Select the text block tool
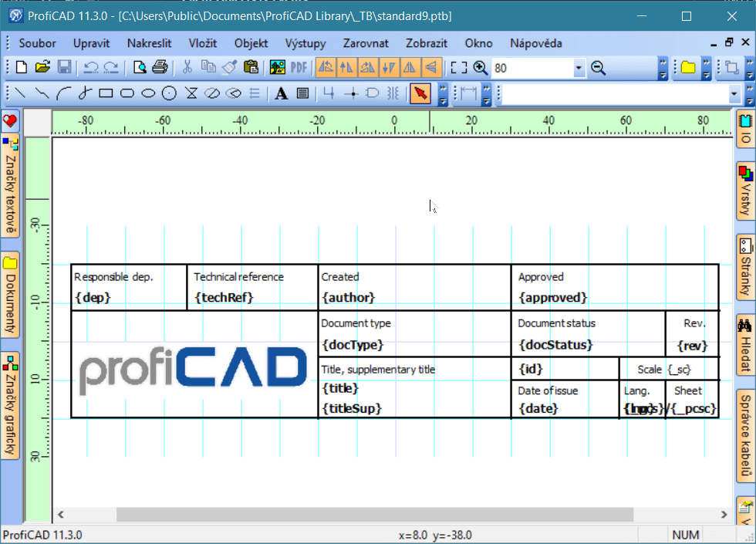756x544 pixels. point(302,93)
